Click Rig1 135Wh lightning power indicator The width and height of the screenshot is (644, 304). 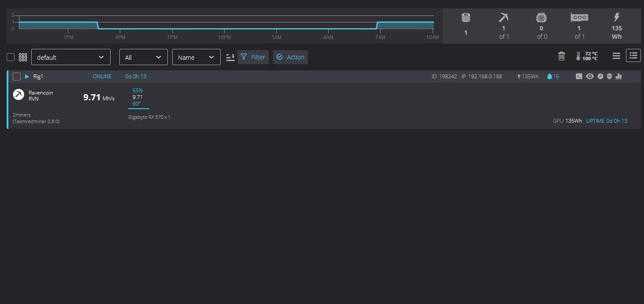528,76
